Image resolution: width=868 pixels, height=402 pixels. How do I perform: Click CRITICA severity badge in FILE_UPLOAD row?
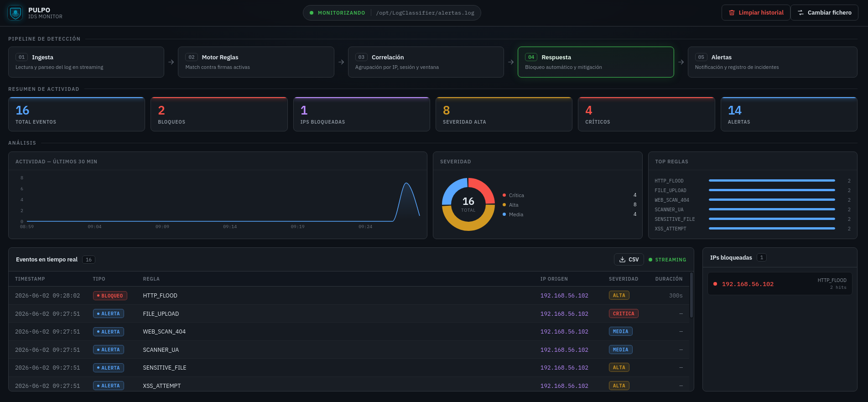[x=624, y=313]
